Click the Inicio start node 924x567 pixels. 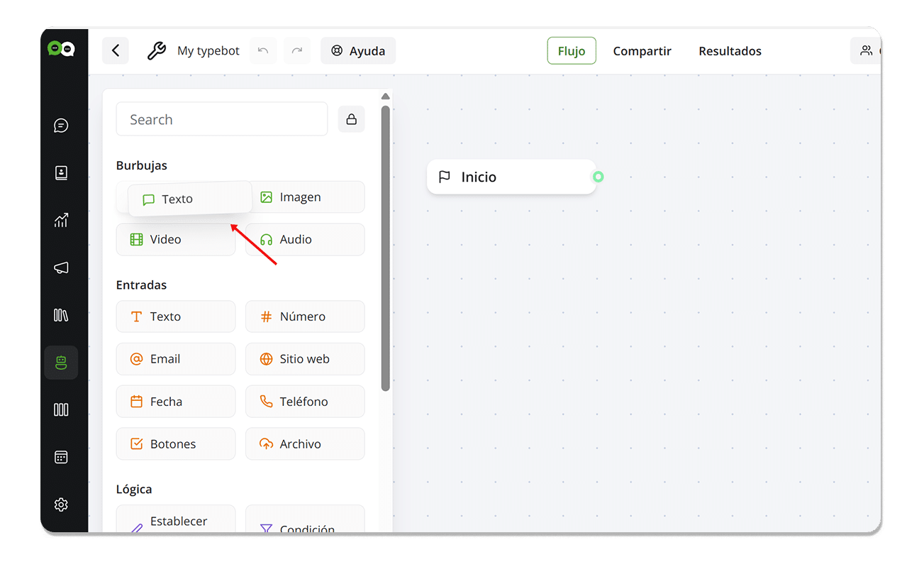tap(511, 177)
